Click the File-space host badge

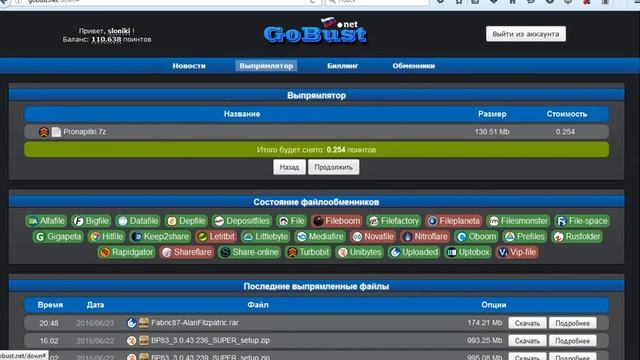pyautogui.click(x=582, y=221)
